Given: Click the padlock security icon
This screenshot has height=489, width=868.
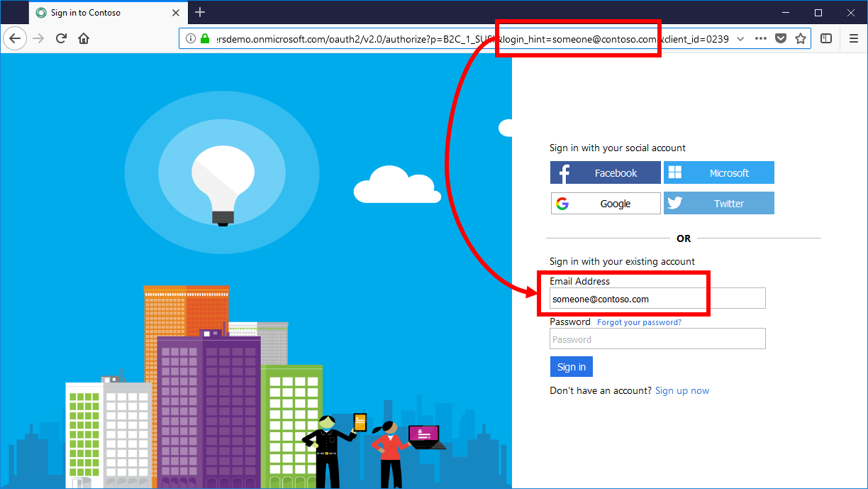Looking at the screenshot, I should click(204, 38).
